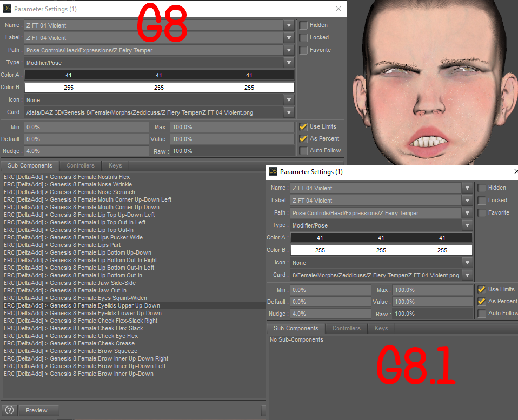
Task: Select 'Genesis 8 Female:Cheek Eye Flex' row
Action: click(x=134, y=336)
